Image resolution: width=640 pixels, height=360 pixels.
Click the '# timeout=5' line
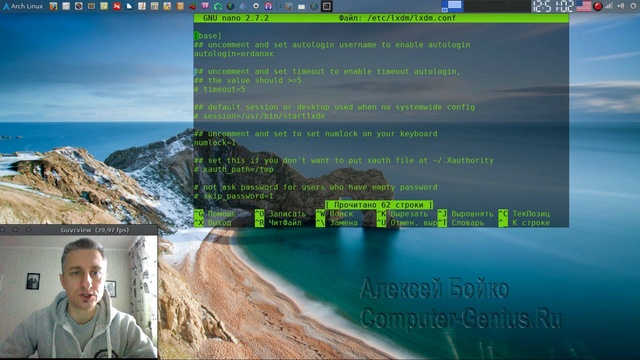(220, 89)
